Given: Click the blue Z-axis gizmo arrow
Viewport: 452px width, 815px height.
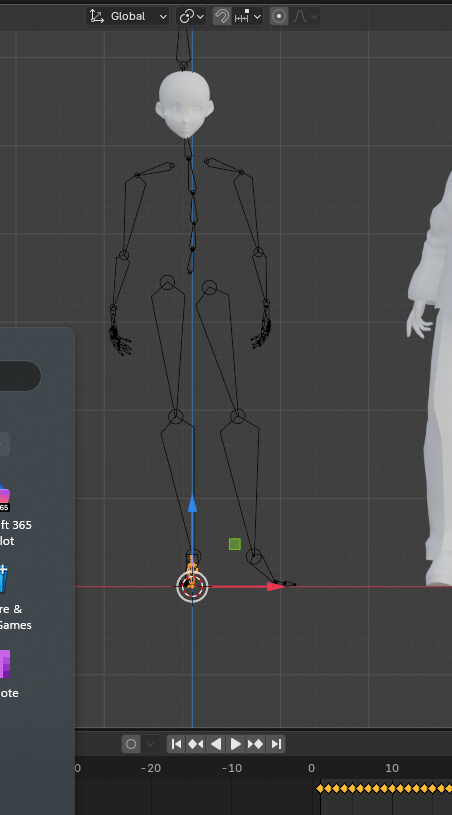Looking at the screenshot, I should coord(192,503).
